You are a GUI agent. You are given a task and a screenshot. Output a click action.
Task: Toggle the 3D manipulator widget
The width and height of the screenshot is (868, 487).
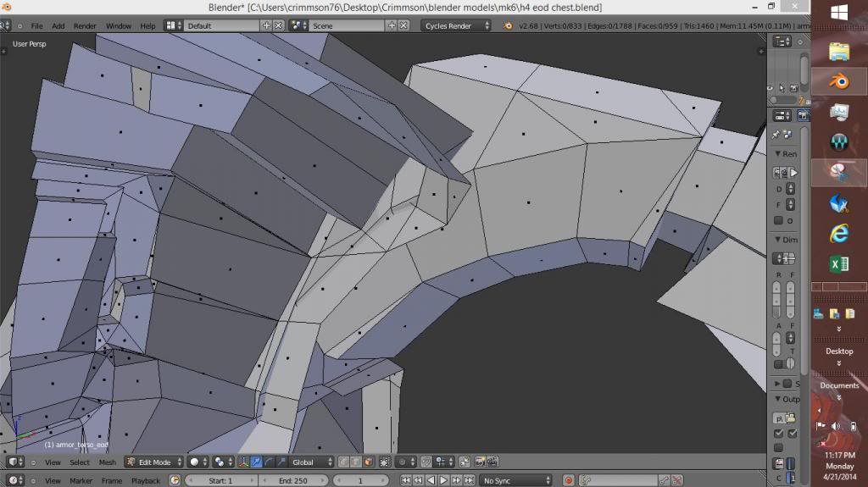[243, 462]
